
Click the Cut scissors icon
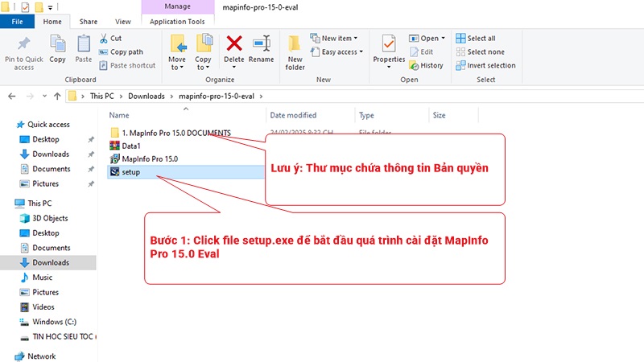[105, 38]
